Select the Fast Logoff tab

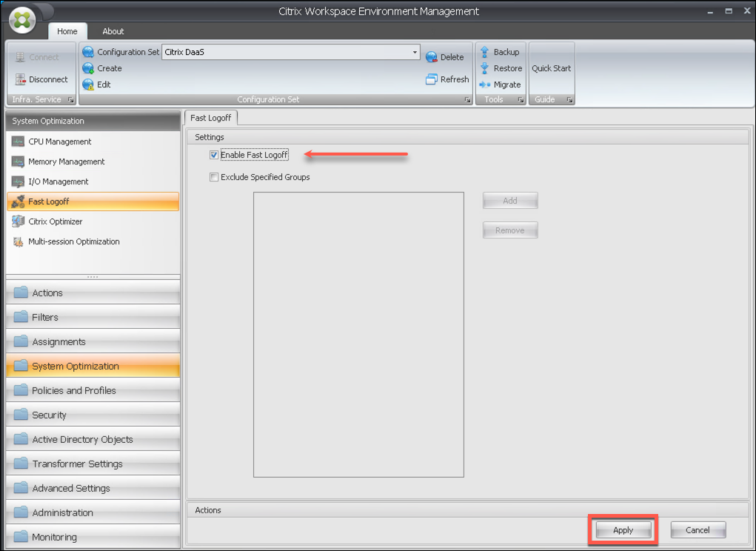(210, 118)
